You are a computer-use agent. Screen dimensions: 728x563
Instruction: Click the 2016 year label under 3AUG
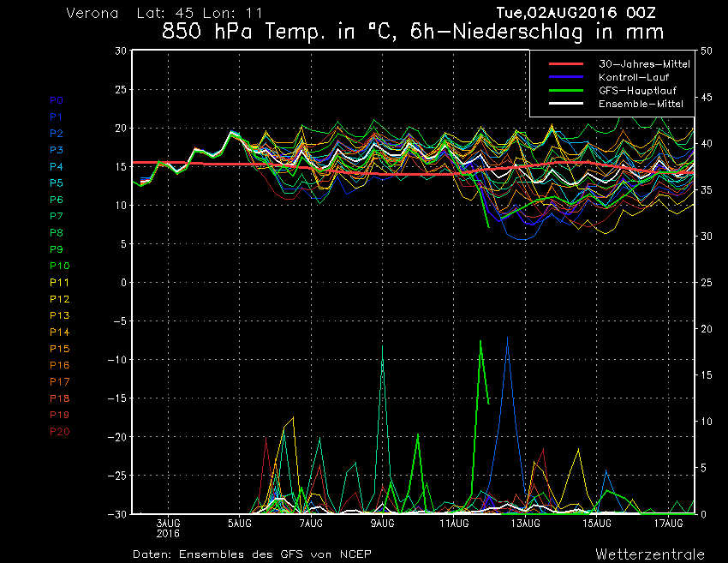(x=168, y=534)
